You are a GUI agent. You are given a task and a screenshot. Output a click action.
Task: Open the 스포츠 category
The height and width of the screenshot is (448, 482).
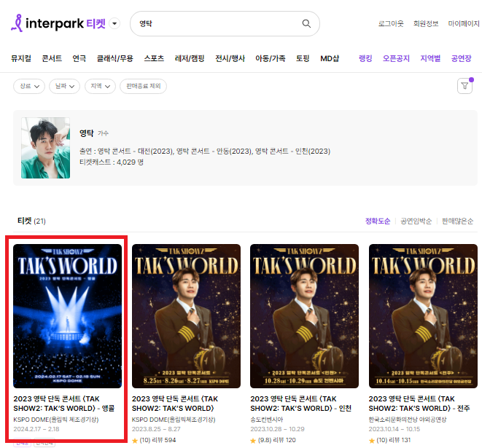point(154,58)
